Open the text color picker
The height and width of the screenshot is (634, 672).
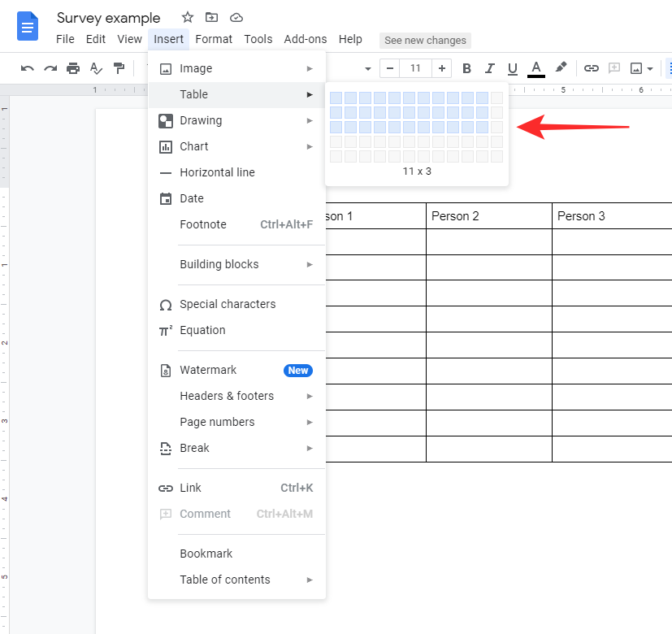(535, 68)
